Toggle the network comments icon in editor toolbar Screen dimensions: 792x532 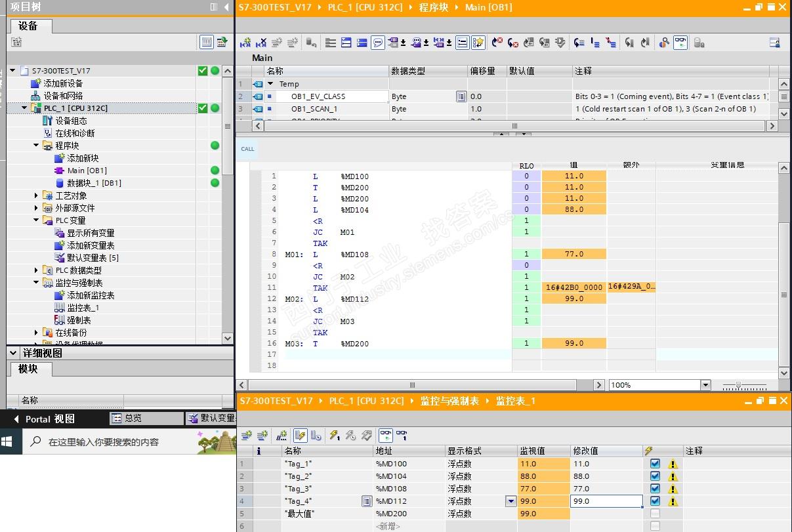click(378, 43)
